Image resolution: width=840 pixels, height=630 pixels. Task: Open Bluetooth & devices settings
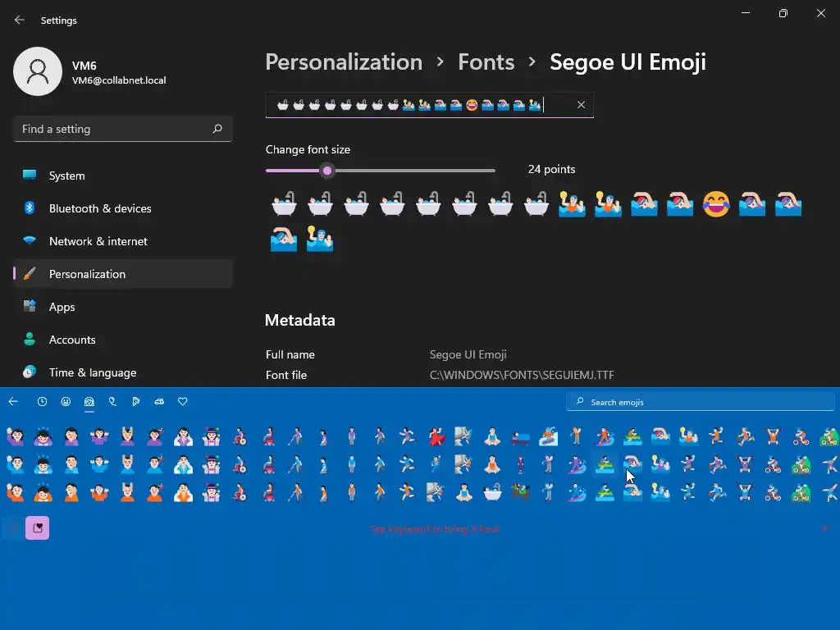pos(123,208)
